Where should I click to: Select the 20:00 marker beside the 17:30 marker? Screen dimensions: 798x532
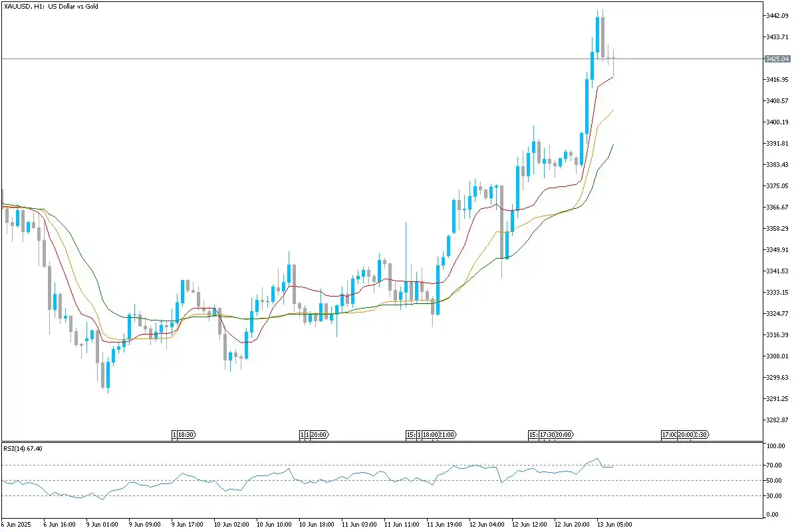point(565,434)
